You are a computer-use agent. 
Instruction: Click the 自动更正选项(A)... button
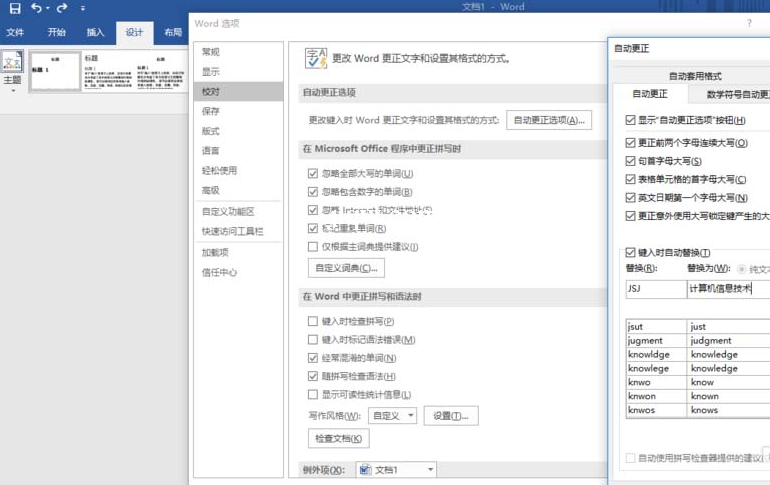[549, 120]
